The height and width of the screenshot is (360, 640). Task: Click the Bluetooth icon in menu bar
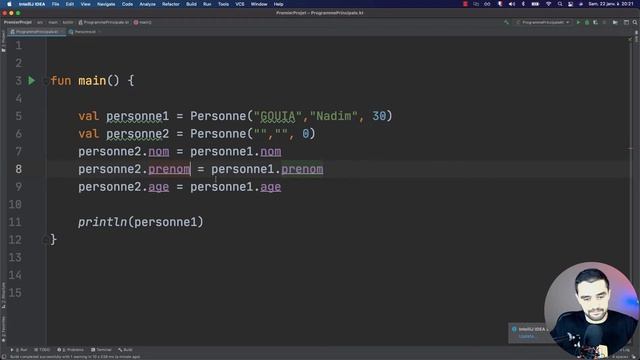pyautogui.click(x=523, y=4)
